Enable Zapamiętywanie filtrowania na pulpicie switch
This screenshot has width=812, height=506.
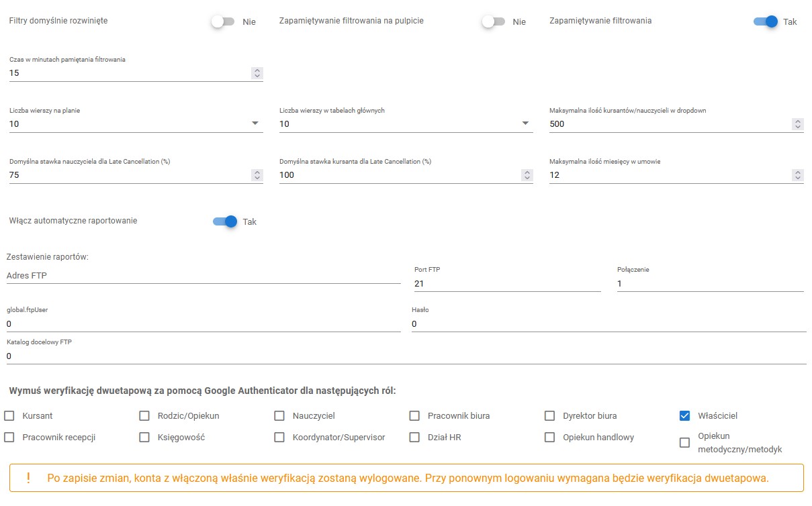[494, 21]
